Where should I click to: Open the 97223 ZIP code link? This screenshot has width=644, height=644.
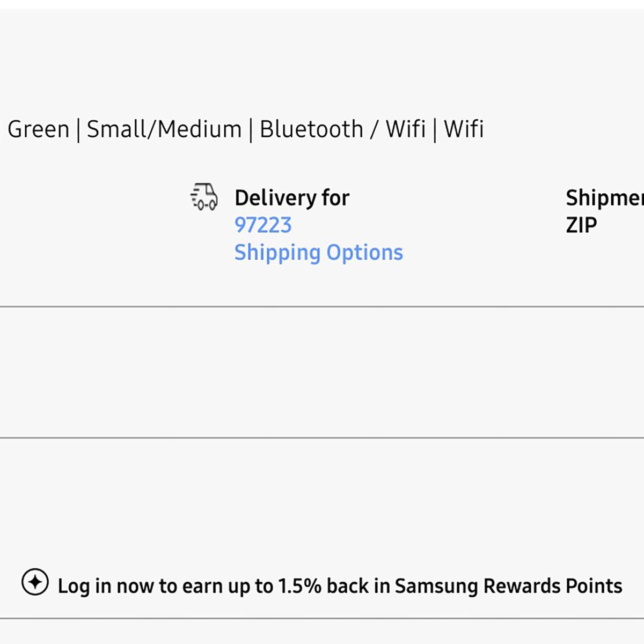[x=263, y=225]
